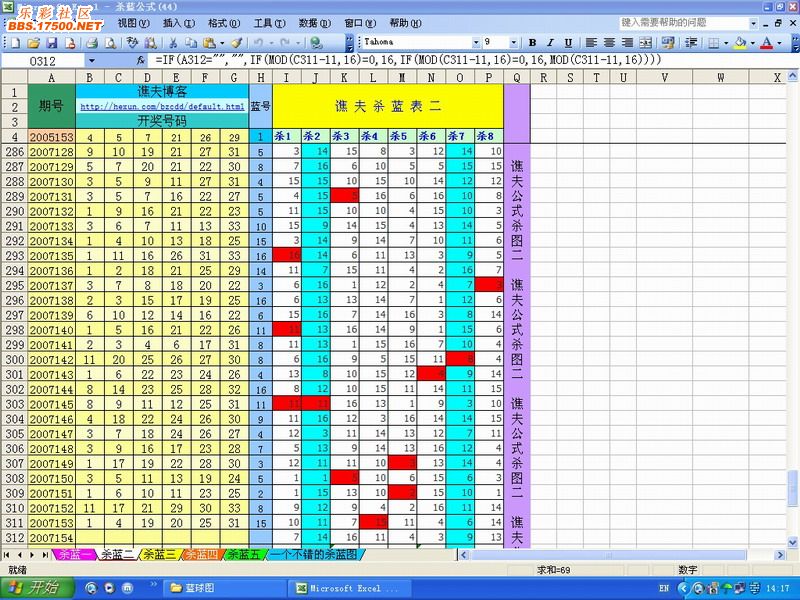Click the permission icon next to save
This screenshot has width=800, height=600.
point(70,43)
